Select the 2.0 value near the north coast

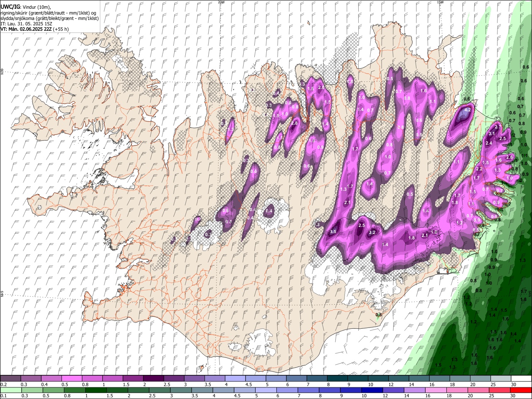coord(321,88)
